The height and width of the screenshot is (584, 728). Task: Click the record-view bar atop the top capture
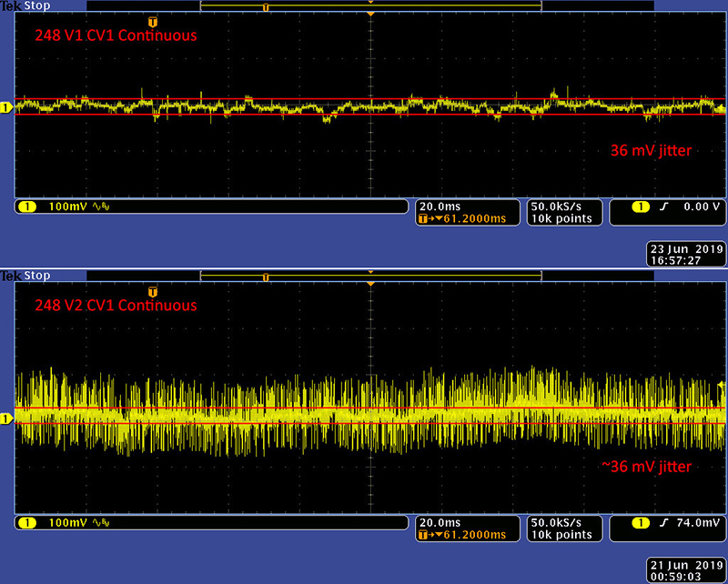[370, 5]
